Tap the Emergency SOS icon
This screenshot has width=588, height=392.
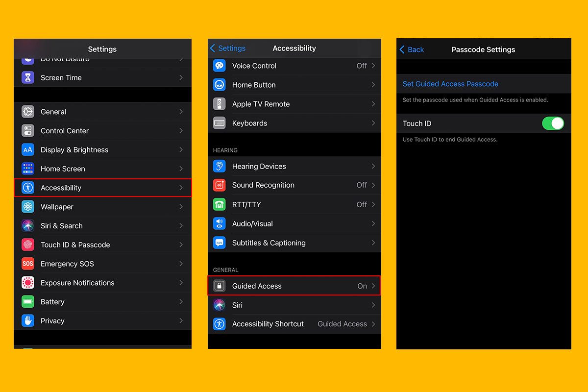click(x=28, y=264)
